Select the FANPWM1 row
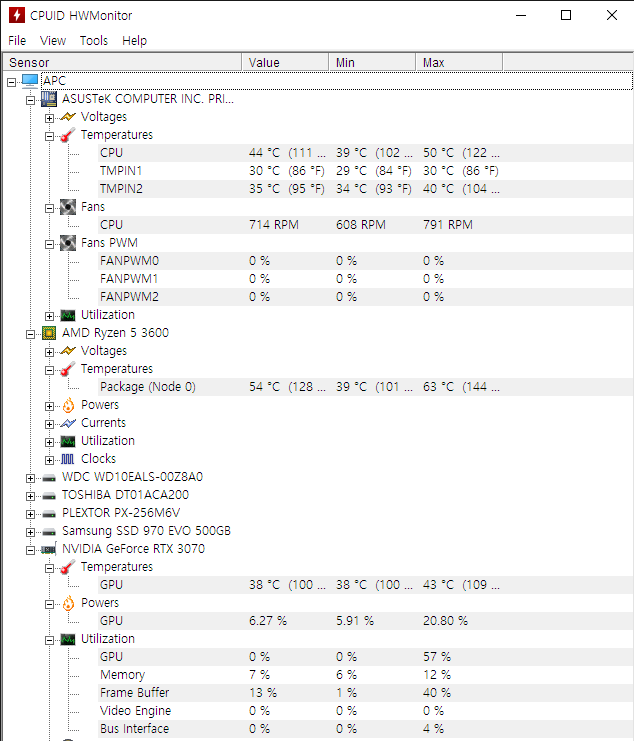Screen dimensions: 634x741 point(366,279)
